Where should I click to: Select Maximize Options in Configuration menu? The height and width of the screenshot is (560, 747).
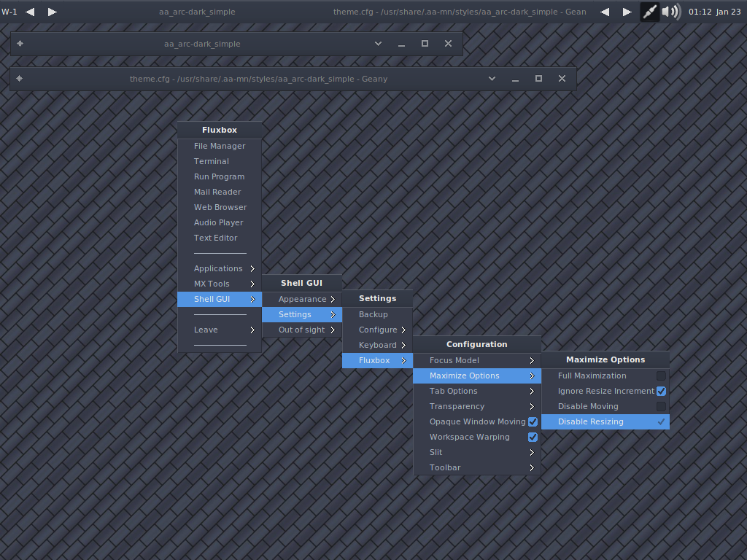[x=477, y=376]
